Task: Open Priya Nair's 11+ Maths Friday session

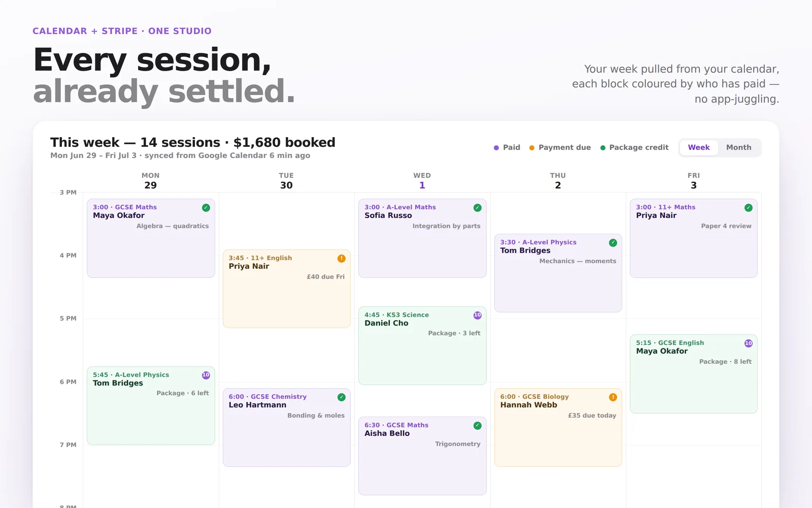Action: tap(694, 238)
